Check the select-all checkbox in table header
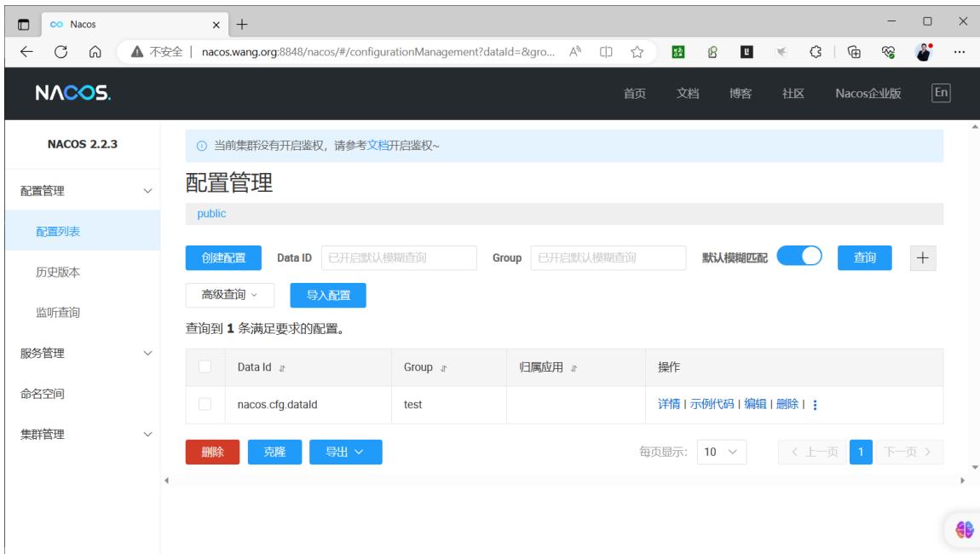 pyautogui.click(x=205, y=366)
